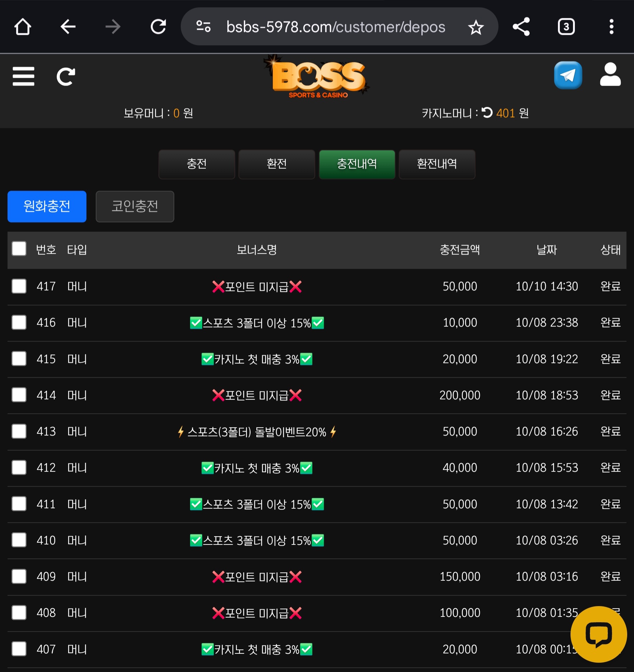Viewport: 634px width, 672px height.
Task: Bookmark page with the star icon
Action: pos(476,27)
